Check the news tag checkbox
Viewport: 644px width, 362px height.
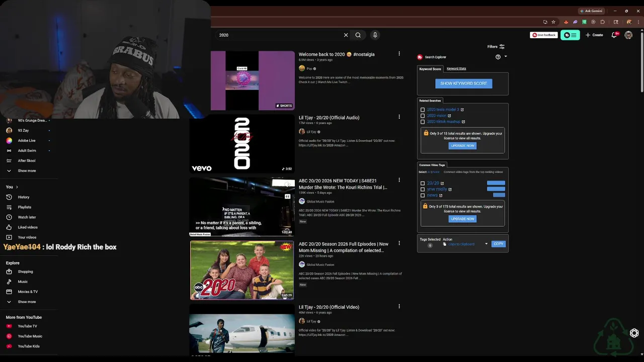[423, 196]
